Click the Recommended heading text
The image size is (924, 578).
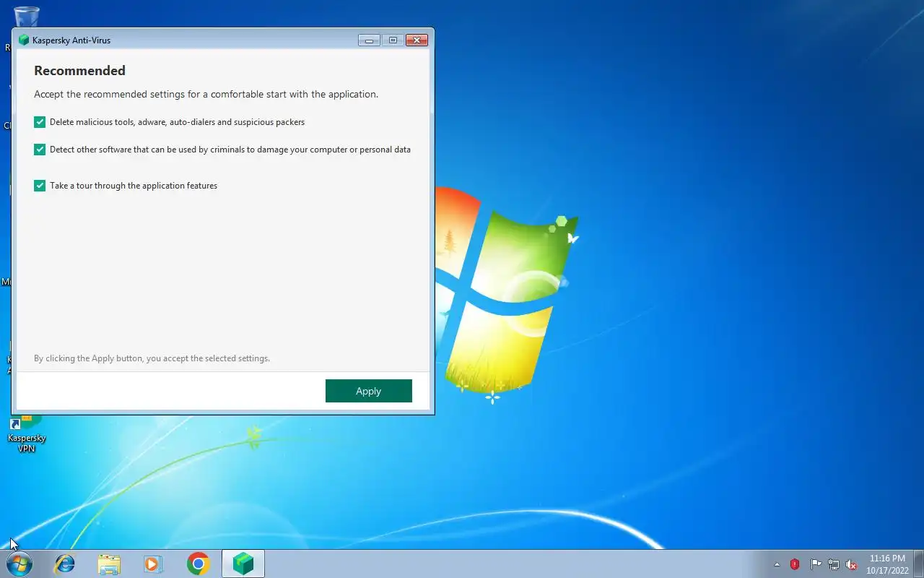pos(79,71)
